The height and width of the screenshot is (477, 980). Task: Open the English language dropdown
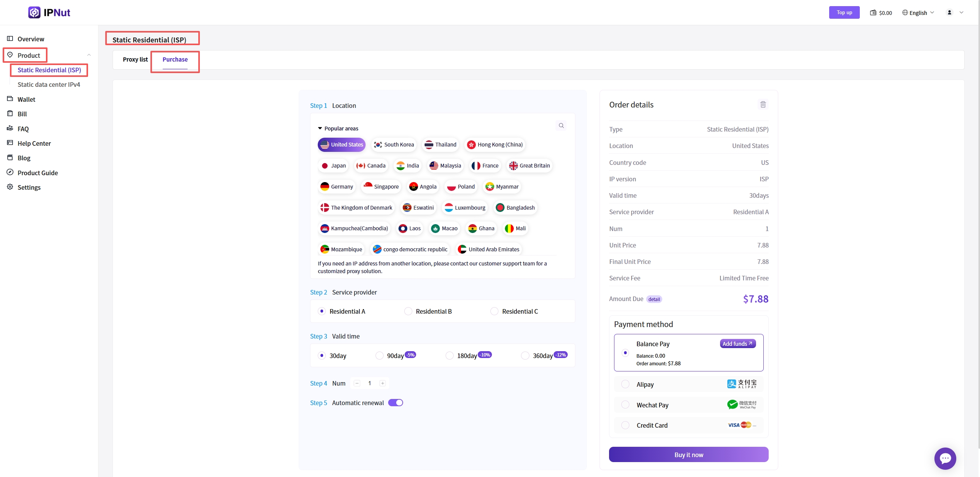918,13
